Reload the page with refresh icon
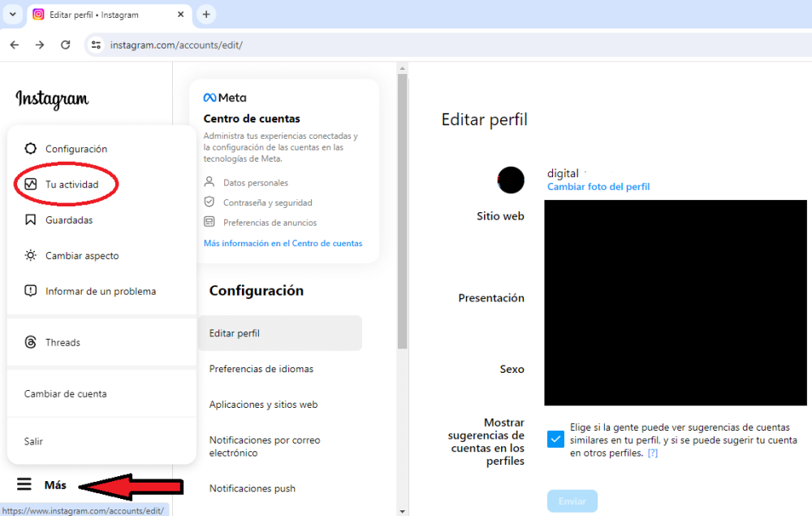Screen dimensions: 812x516 (65, 45)
